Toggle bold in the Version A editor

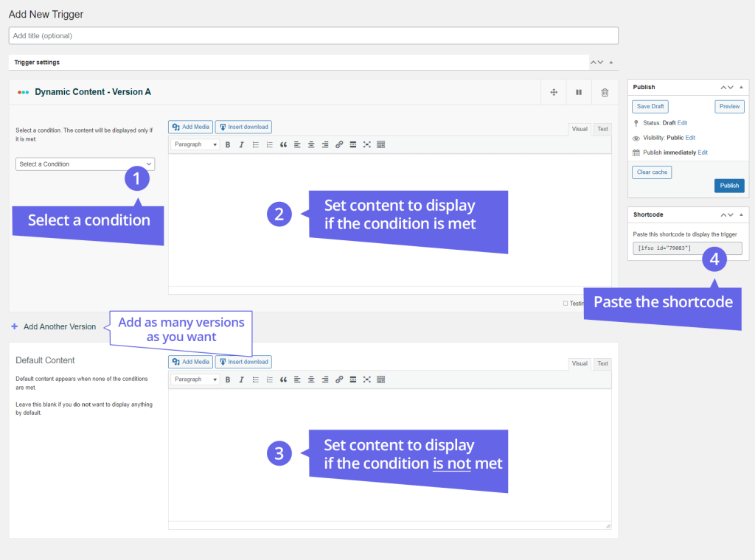pyautogui.click(x=228, y=145)
